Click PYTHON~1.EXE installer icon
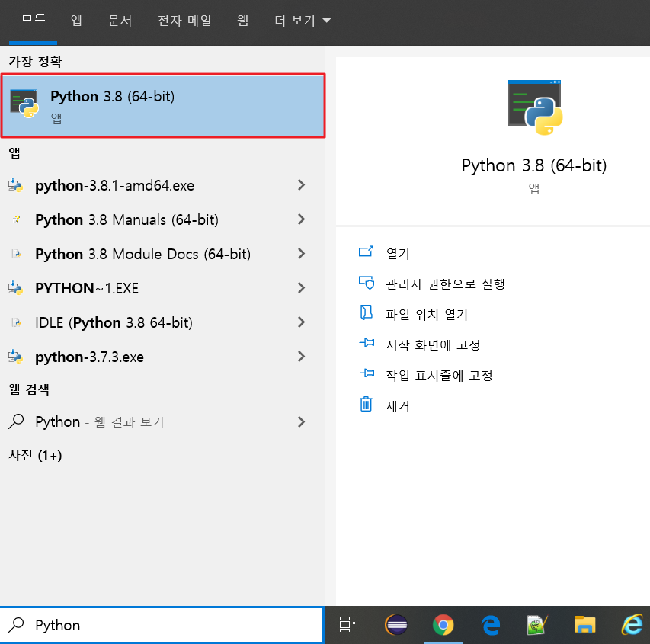Viewport: 650px width, 644px height. tap(15, 288)
